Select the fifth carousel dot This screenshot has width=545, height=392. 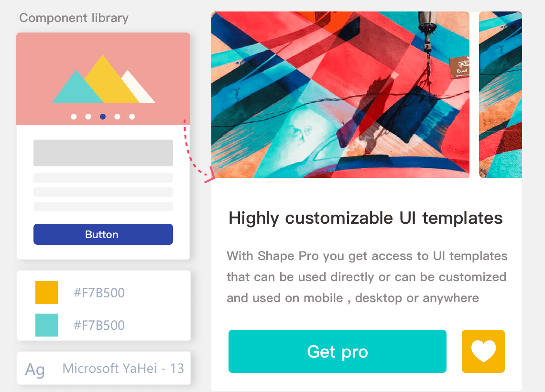132,117
